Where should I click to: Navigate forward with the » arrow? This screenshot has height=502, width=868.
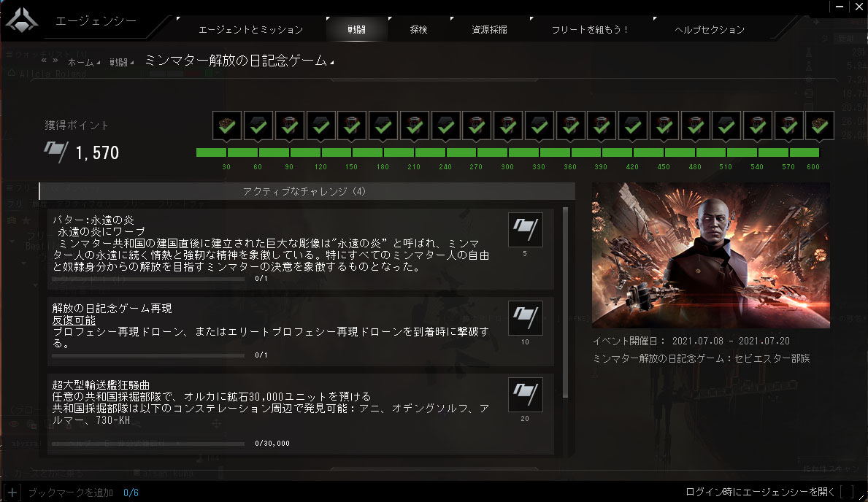click(x=55, y=60)
